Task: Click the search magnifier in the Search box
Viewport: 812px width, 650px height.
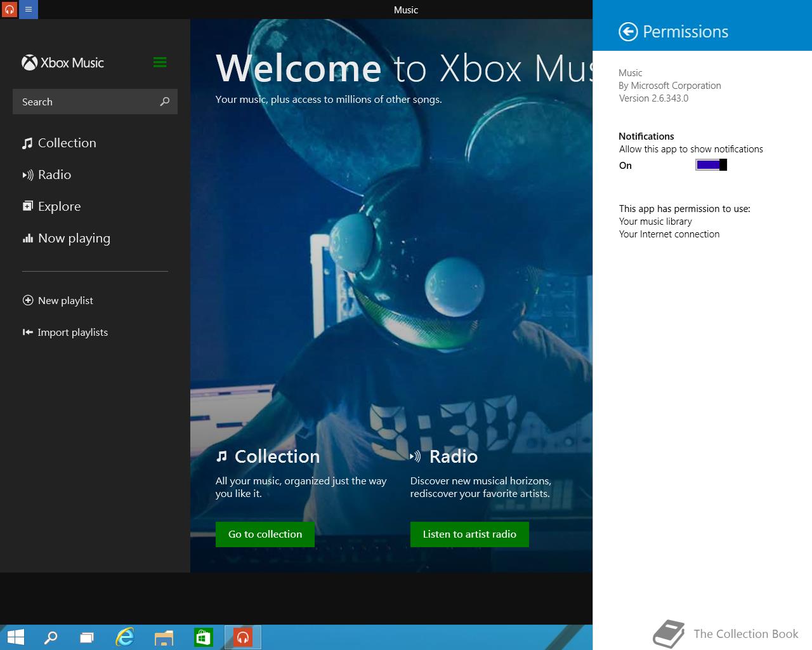Action: (165, 102)
